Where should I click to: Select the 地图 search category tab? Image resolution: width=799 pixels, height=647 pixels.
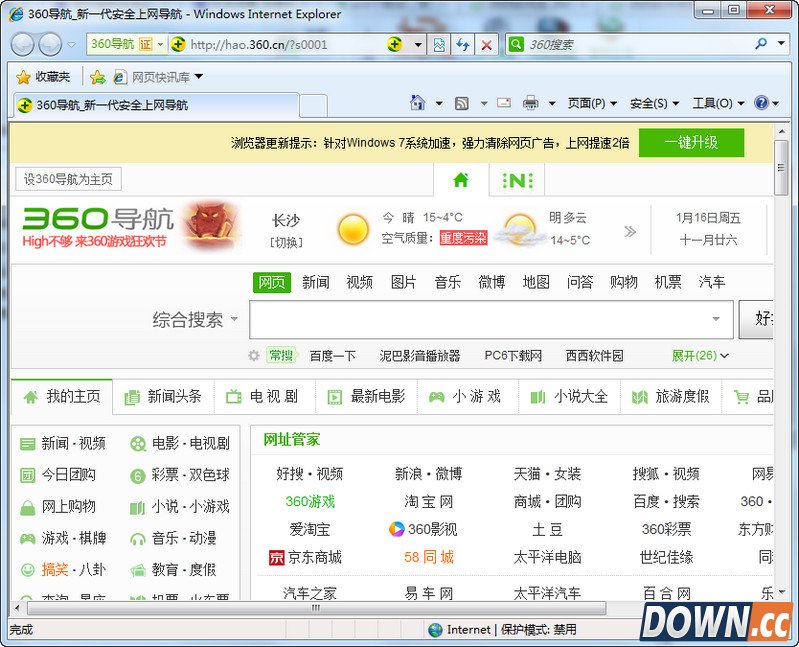tap(536, 282)
